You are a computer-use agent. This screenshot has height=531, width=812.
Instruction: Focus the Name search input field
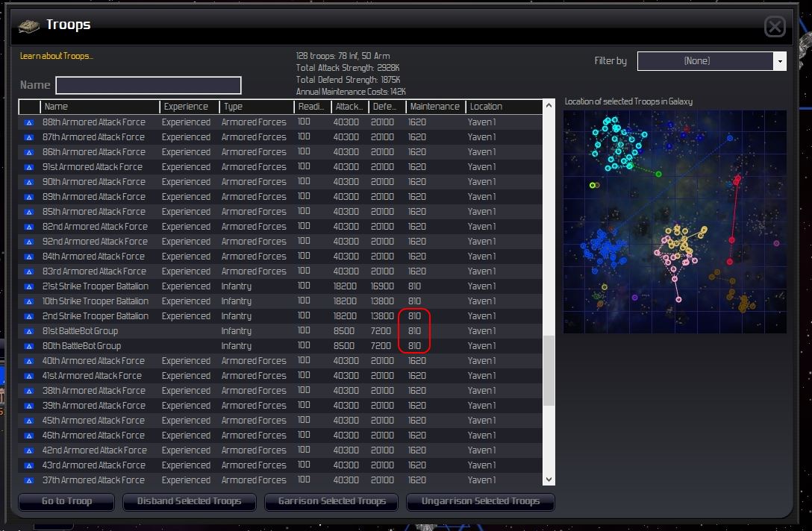tap(148, 86)
